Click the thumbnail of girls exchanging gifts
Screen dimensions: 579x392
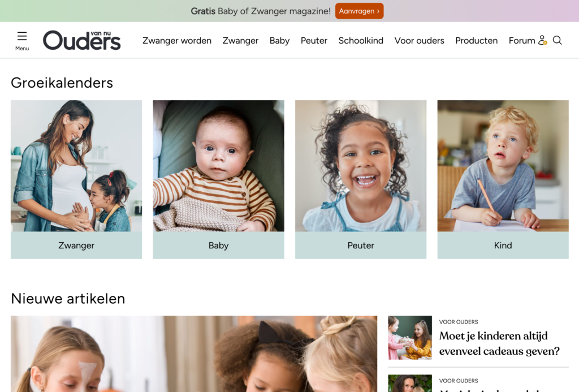coord(410,337)
